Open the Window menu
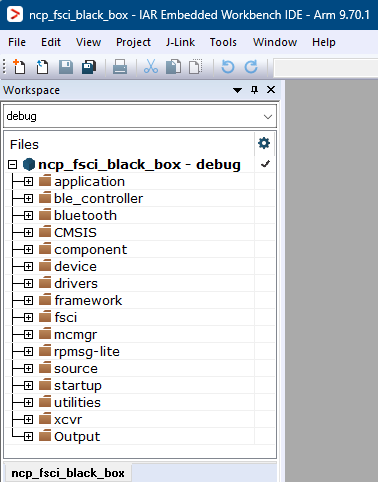Screen dimensions: 378x482 [x=275, y=42]
